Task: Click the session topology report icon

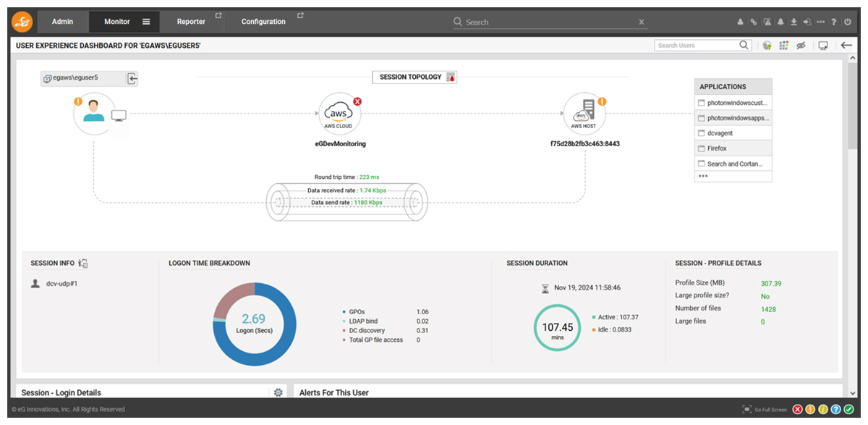Action: (x=451, y=77)
